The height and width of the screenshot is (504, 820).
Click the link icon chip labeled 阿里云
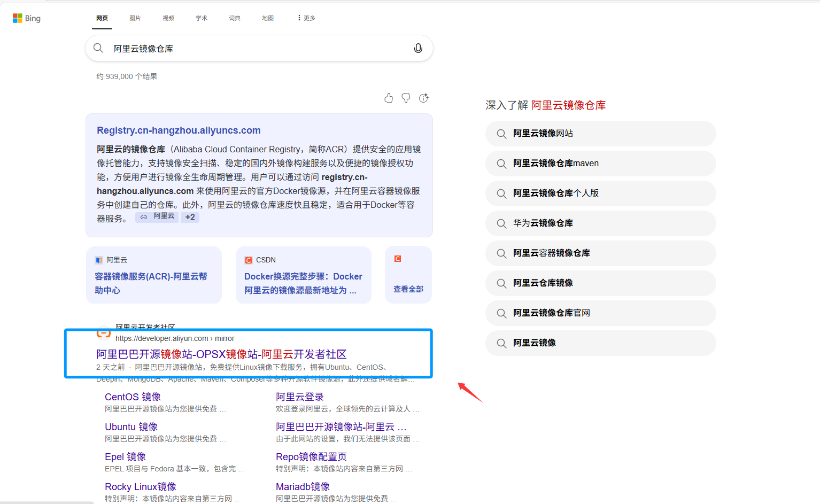coord(157,216)
